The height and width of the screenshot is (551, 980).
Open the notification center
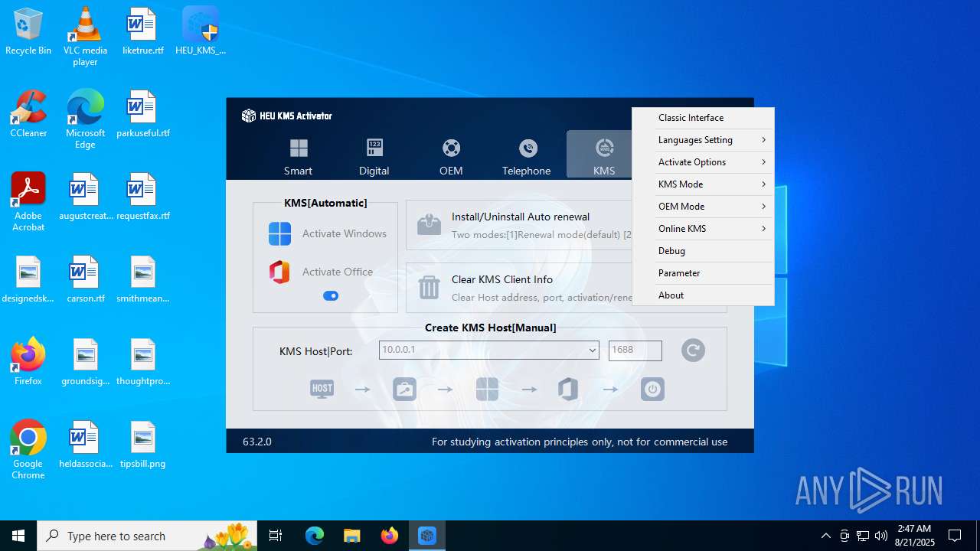[955, 536]
